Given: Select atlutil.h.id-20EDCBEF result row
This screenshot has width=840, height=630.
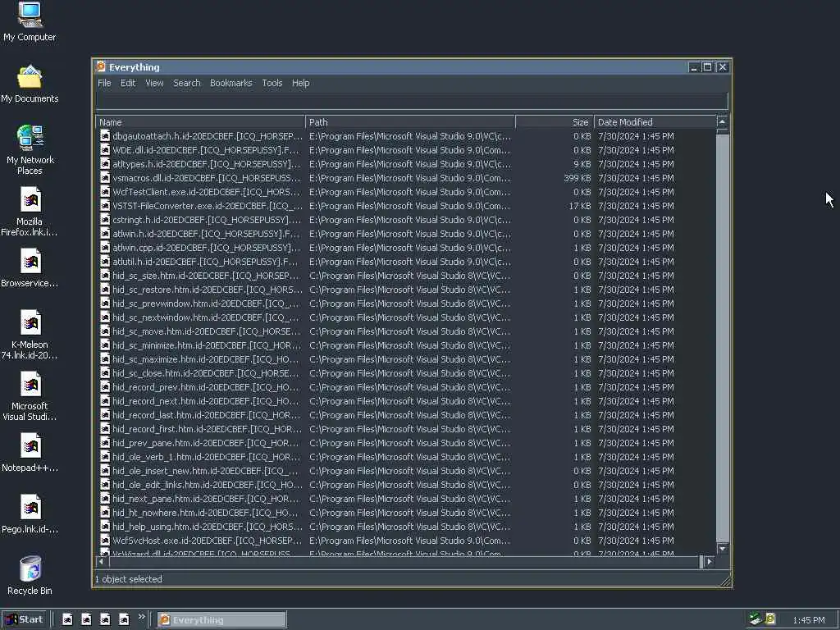Looking at the screenshot, I should point(405,262).
